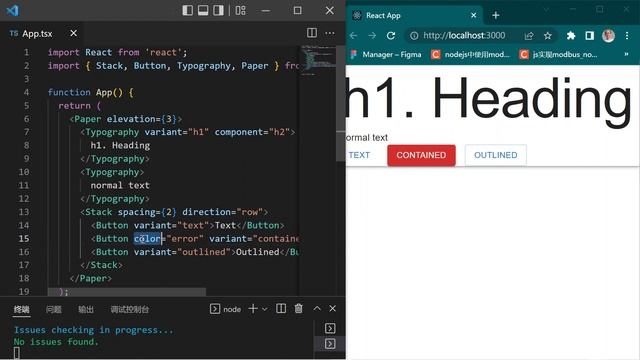Bookmark this page with the star
Screen dimensions: 640x360
[548, 36]
